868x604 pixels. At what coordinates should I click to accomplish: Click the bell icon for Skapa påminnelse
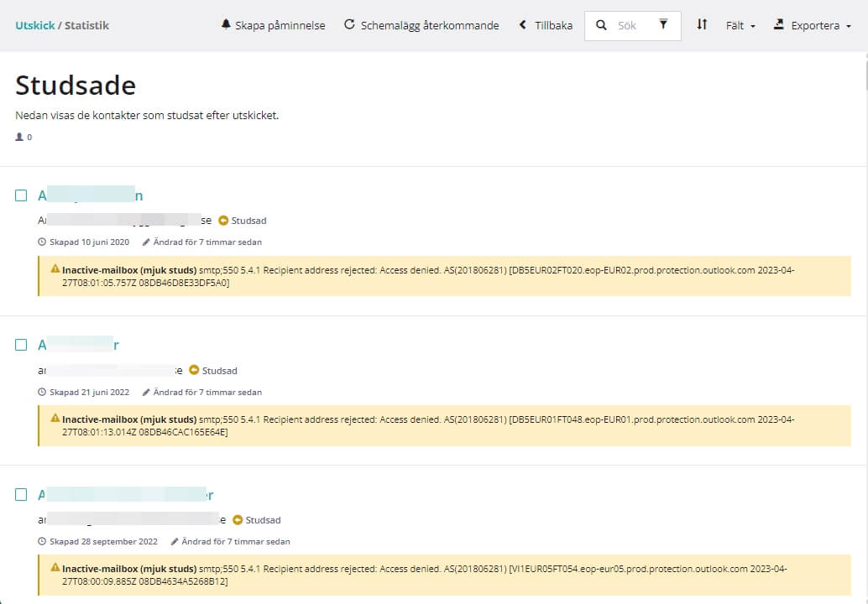(x=226, y=24)
